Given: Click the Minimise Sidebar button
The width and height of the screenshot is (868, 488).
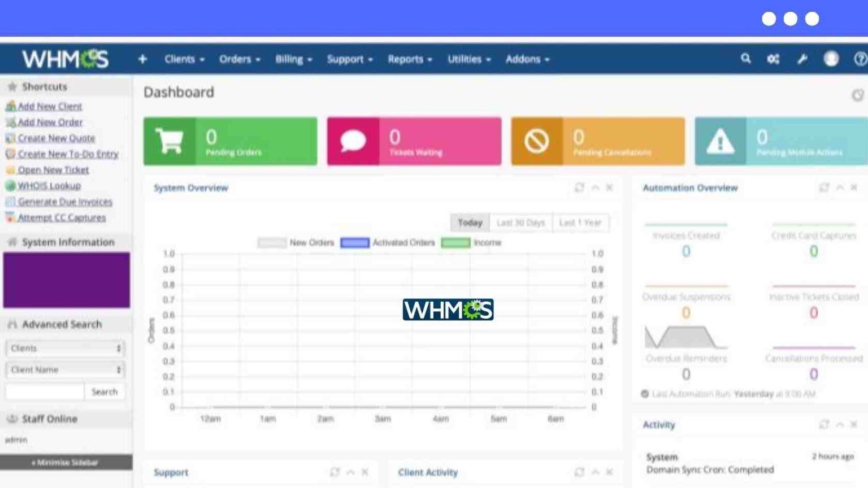Looking at the screenshot, I should [x=66, y=462].
